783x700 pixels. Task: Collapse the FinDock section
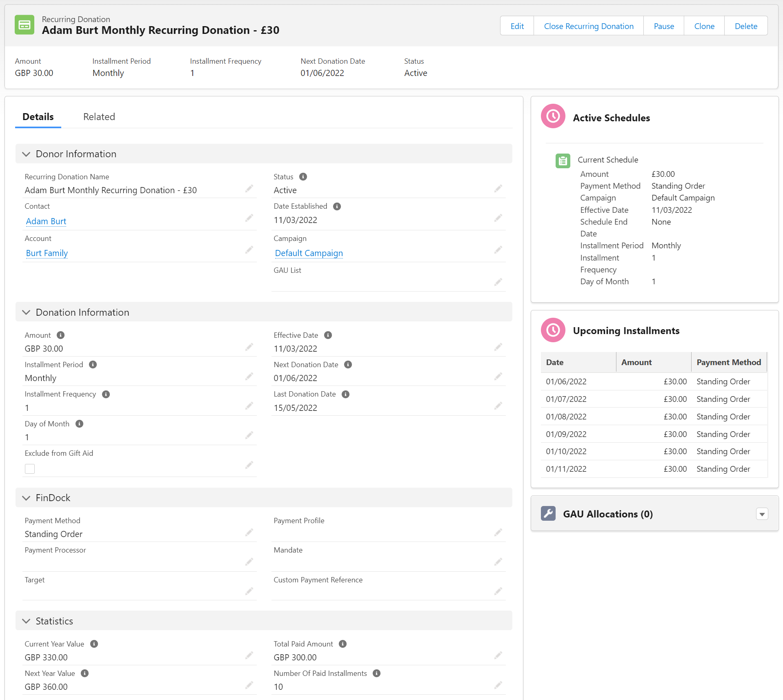(x=27, y=498)
